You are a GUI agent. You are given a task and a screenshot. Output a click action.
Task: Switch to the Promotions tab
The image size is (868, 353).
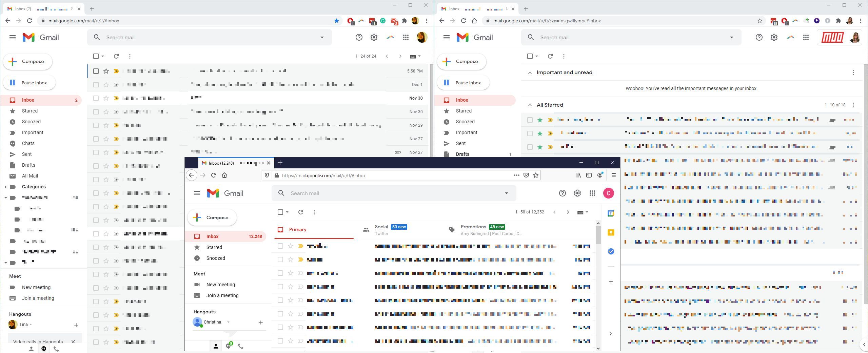pyautogui.click(x=473, y=229)
